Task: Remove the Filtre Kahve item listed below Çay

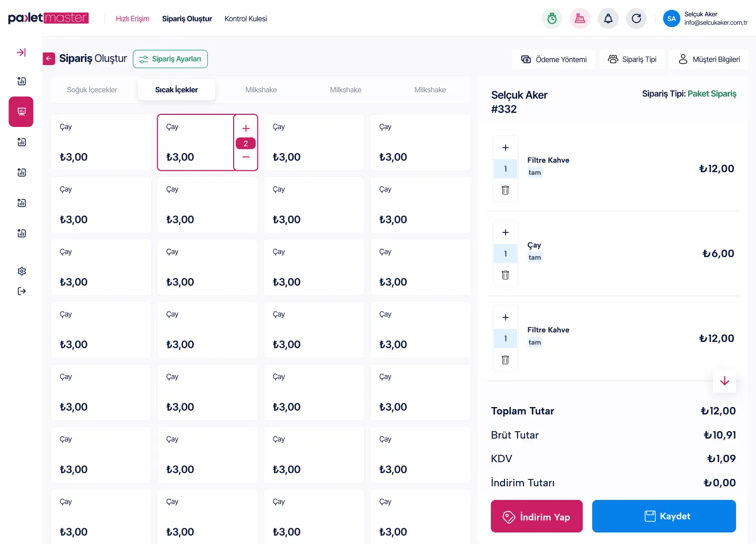Action: pyautogui.click(x=506, y=360)
